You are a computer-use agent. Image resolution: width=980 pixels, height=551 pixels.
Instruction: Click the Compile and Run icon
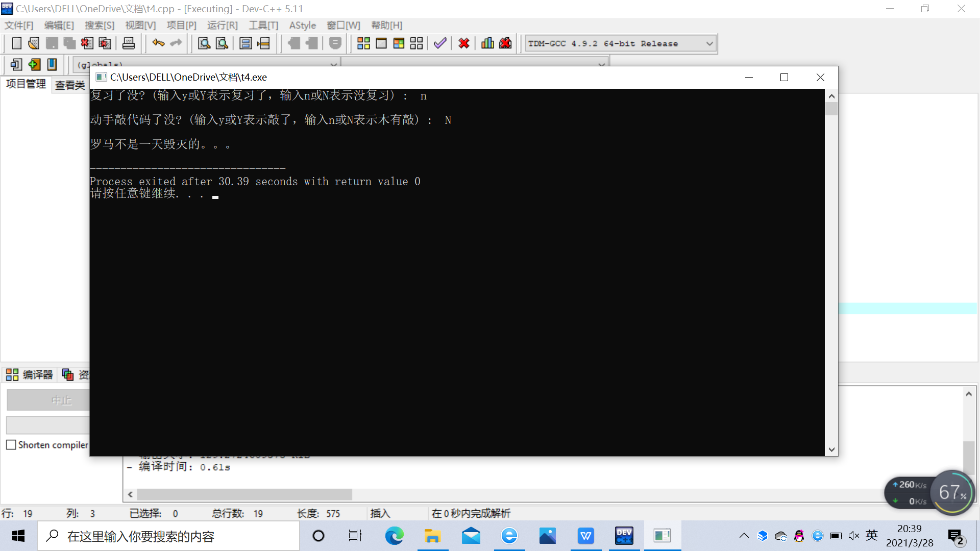(399, 43)
